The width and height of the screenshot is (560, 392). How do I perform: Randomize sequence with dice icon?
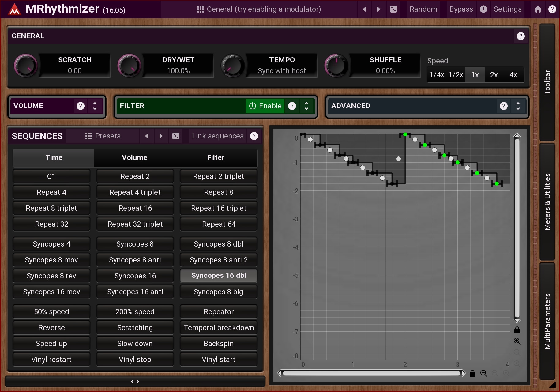point(176,136)
